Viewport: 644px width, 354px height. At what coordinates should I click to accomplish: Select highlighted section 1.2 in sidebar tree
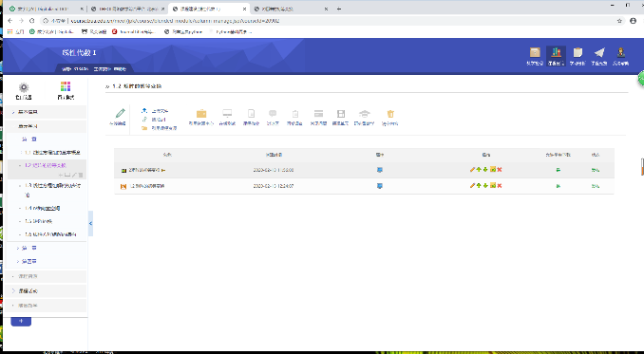(46, 165)
